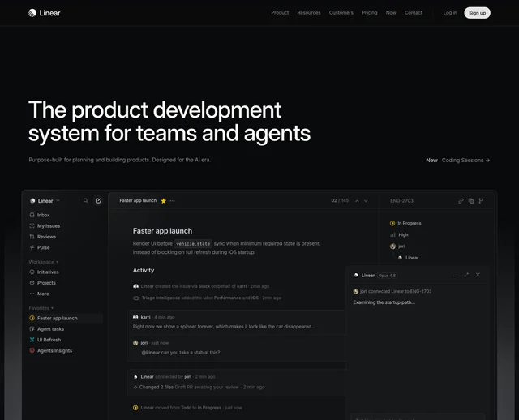Open Product in the top navigation

tap(280, 13)
